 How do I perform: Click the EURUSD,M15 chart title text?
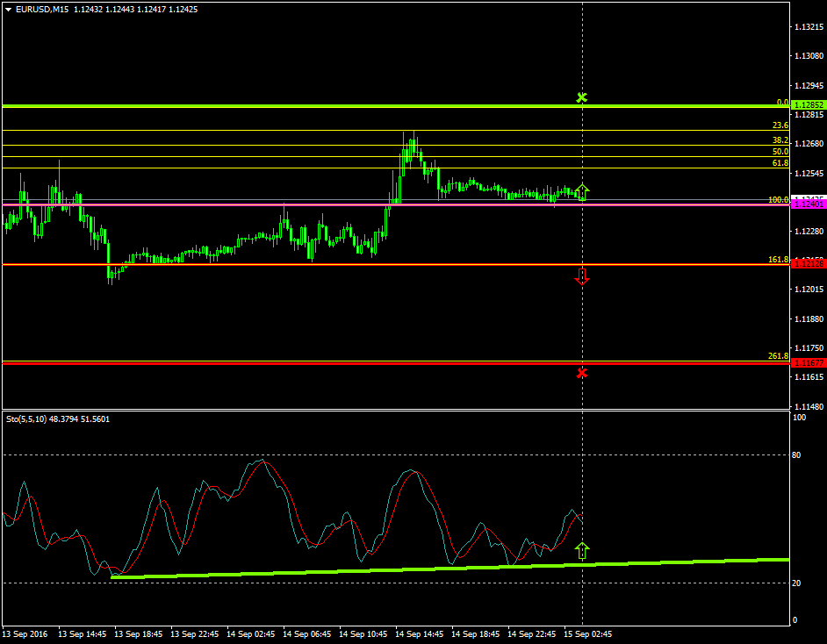coord(44,10)
